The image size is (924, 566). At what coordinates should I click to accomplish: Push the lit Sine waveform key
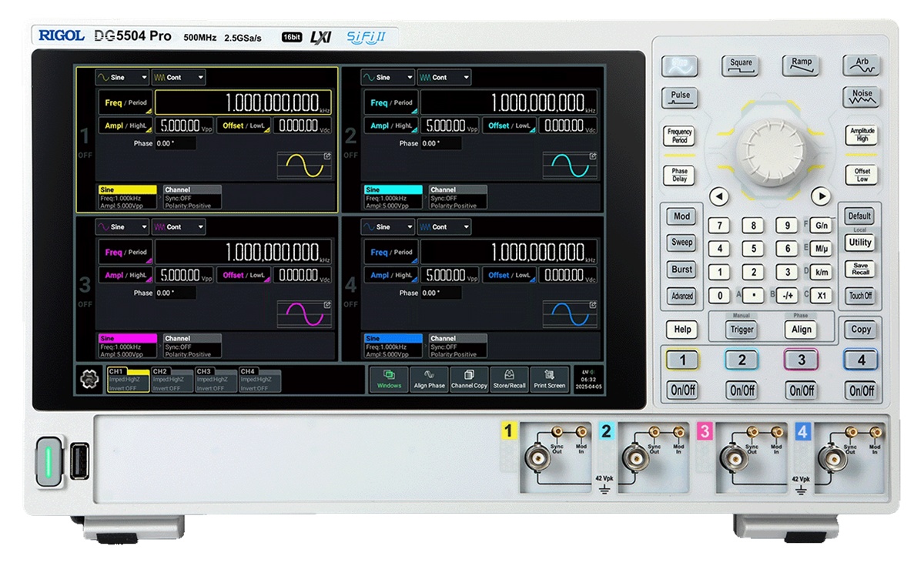coord(680,66)
